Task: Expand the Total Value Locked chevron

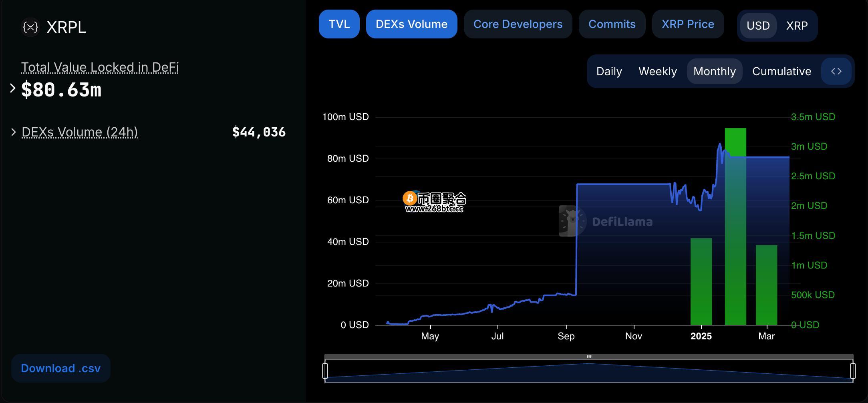Action: pyautogui.click(x=12, y=88)
